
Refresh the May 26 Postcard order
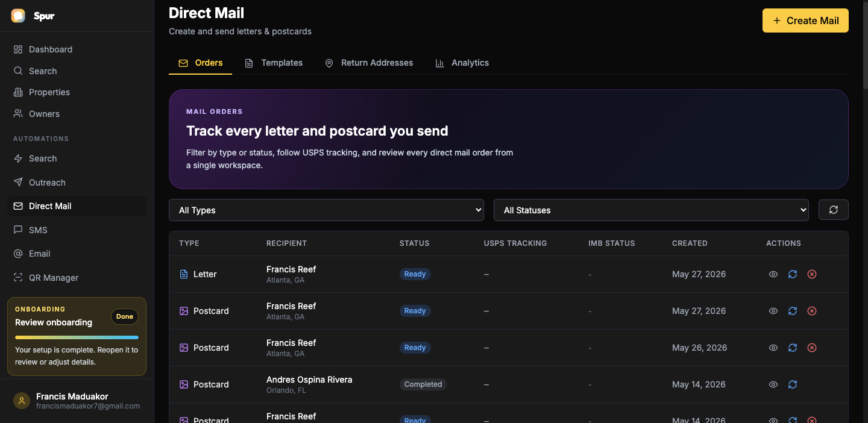(793, 348)
